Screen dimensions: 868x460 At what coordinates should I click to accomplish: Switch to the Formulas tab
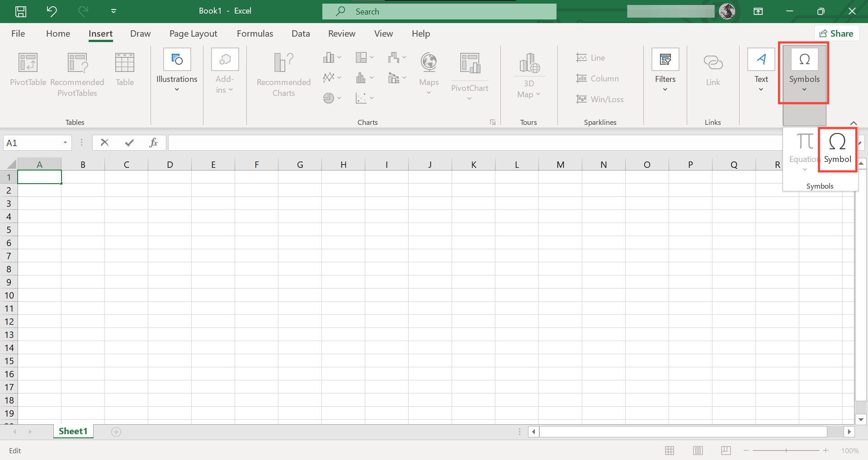[255, 33]
